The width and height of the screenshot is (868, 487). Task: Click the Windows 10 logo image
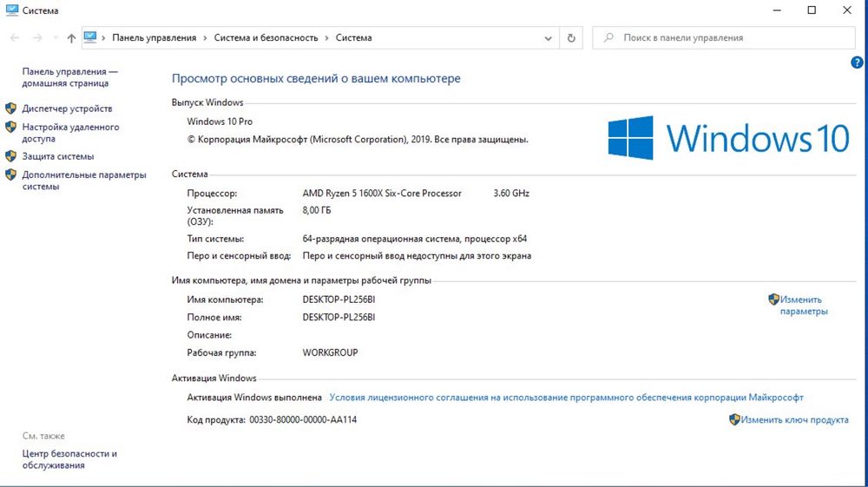pos(728,138)
